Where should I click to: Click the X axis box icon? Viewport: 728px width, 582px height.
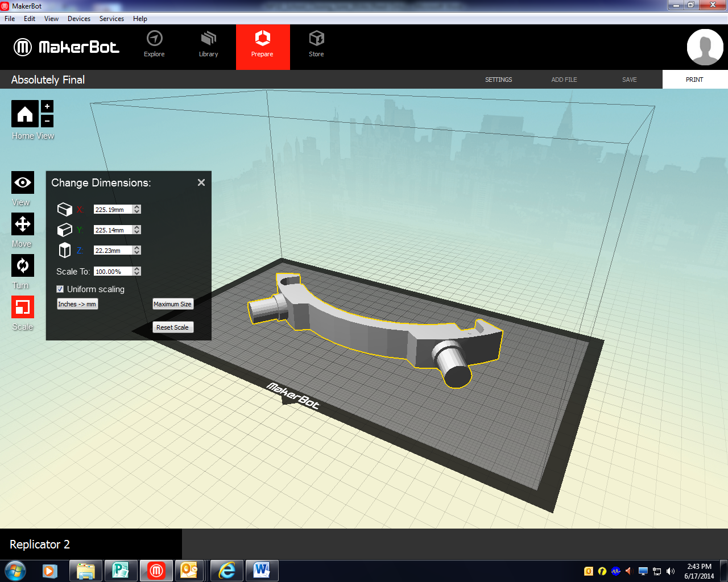click(65, 209)
